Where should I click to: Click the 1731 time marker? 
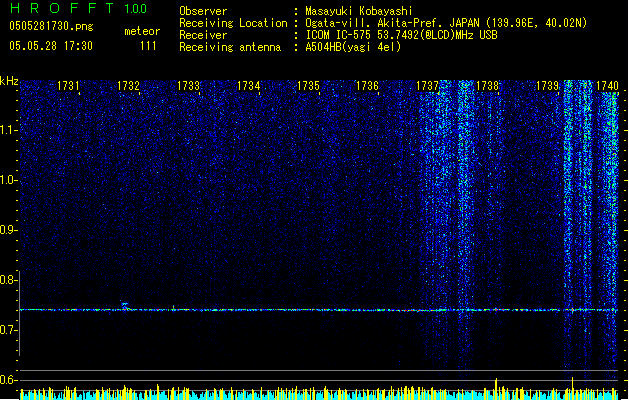click(x=68, y=86)
